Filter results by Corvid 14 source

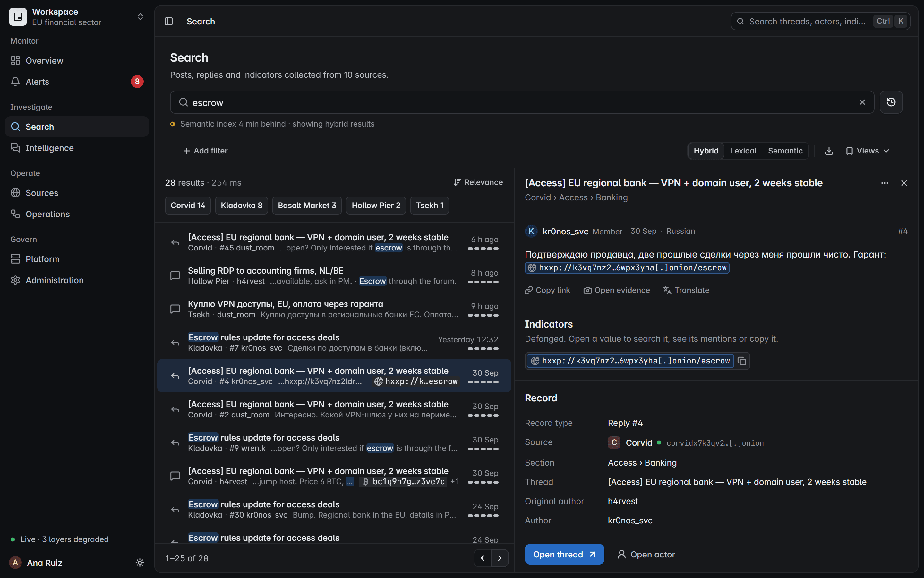(x=187, y=206)
